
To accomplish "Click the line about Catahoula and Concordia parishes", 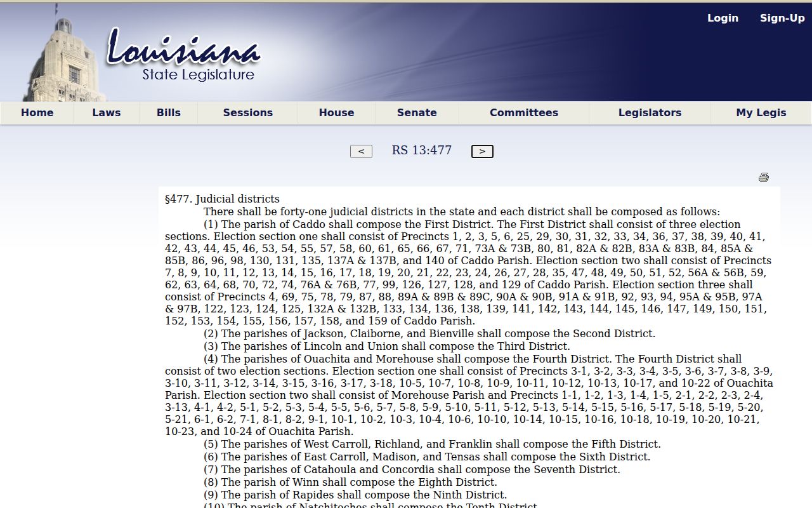I will pyautogui.click(x=412, y=470).
